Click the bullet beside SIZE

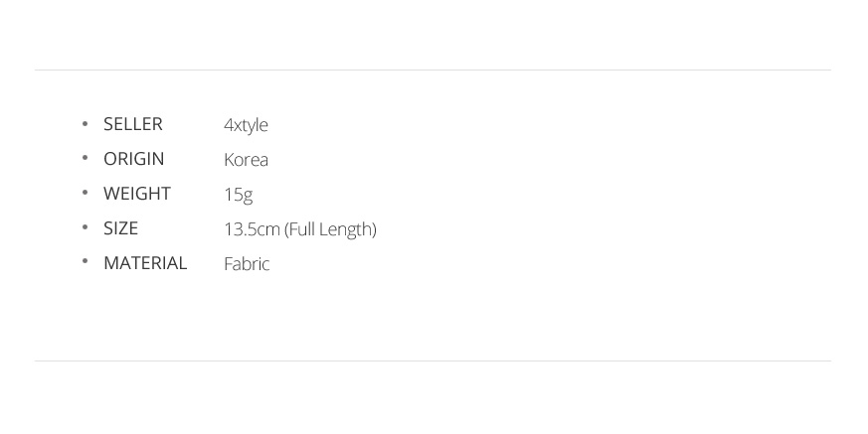pyautogui.click(x=86, y=228)
